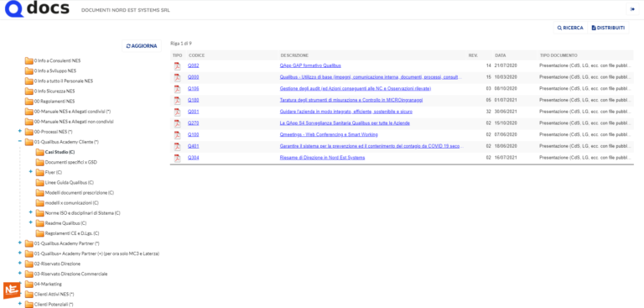The image size is (644, 308).
Task: Open the PDF icon for Q270
Action: [178, 123]
